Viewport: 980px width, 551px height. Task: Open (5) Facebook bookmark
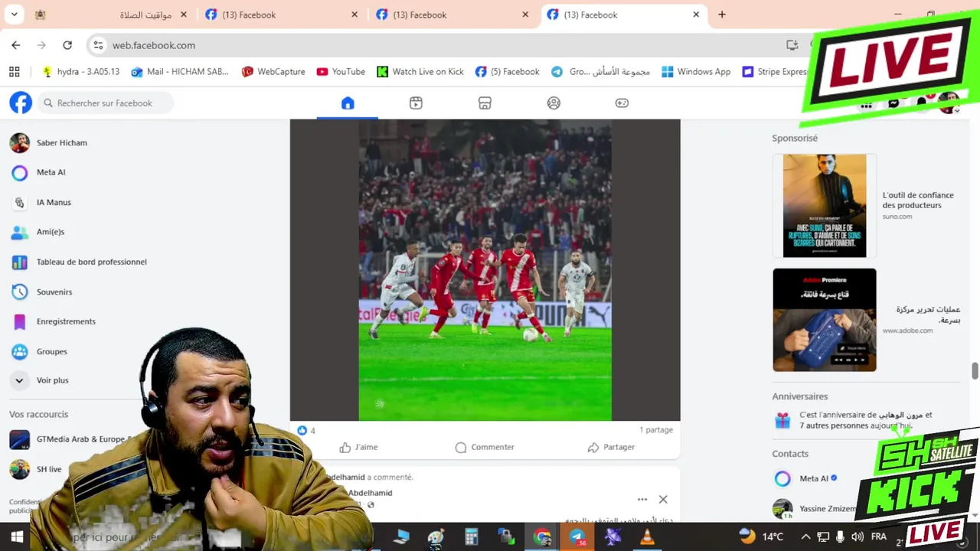pyautogui.click(x=507, y=71)
